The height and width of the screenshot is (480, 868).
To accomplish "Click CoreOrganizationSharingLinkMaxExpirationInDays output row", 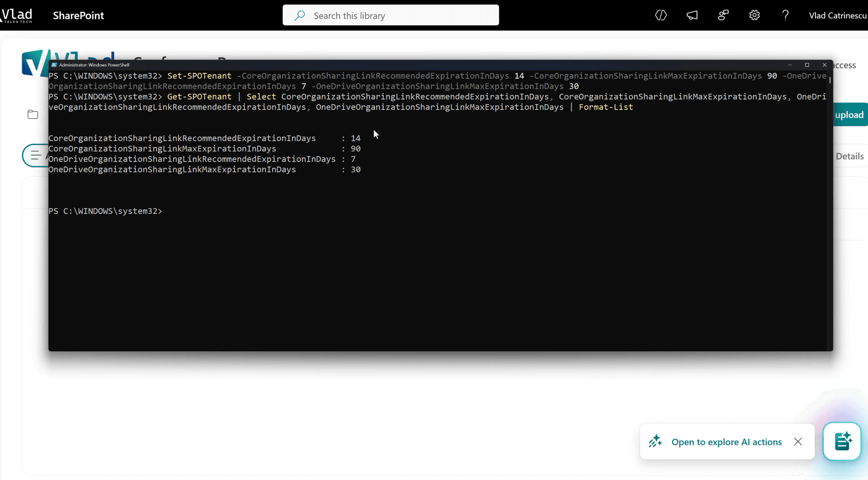I will click(204, 149).
